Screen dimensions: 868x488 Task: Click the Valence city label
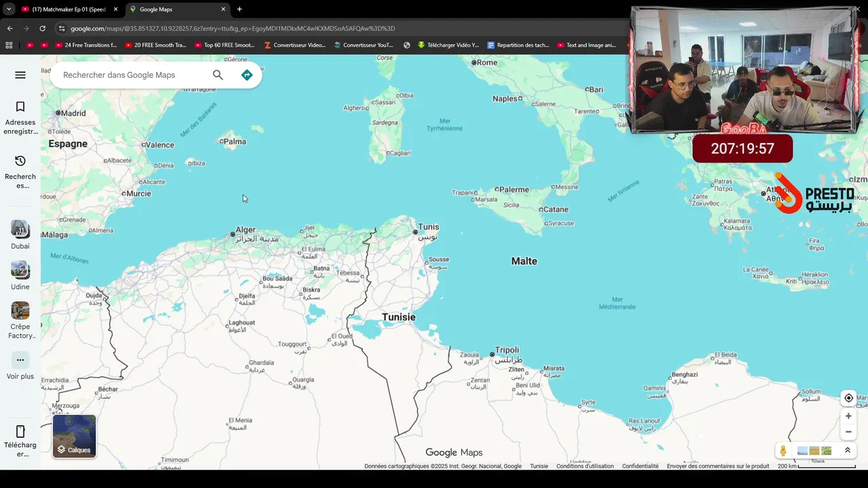(x=160, y=145)
